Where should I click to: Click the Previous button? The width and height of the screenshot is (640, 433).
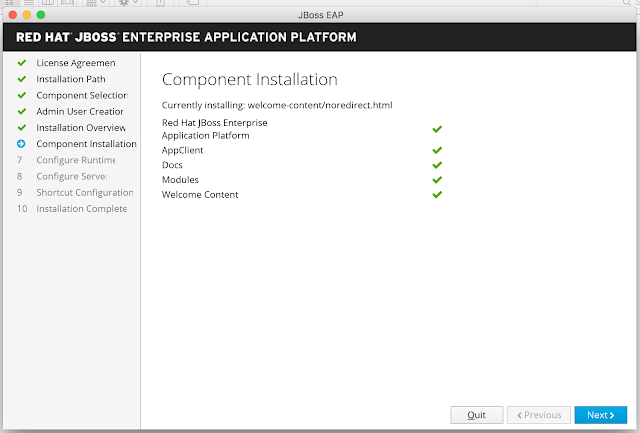coord(539,415)
